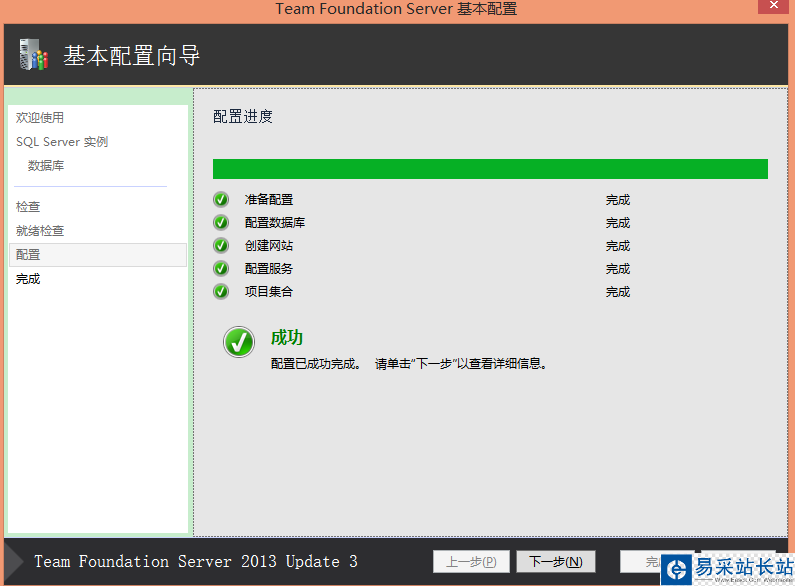Click the large success checkmark icon
The width and height of the screenshot is (795, 586).
[239, 342]
